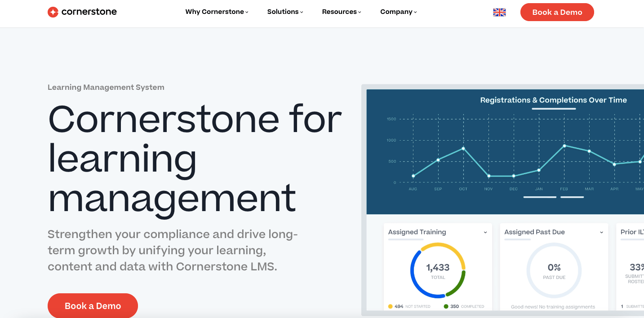Viewport: 644px width, 318px height.
Task: Expand the Assigned Past Due card chevron
Action: (x=601, y=232)
